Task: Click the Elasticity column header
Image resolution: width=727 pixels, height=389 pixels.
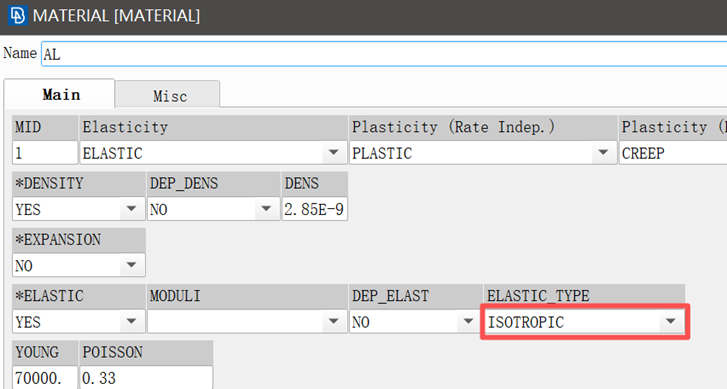Action: 213,127
